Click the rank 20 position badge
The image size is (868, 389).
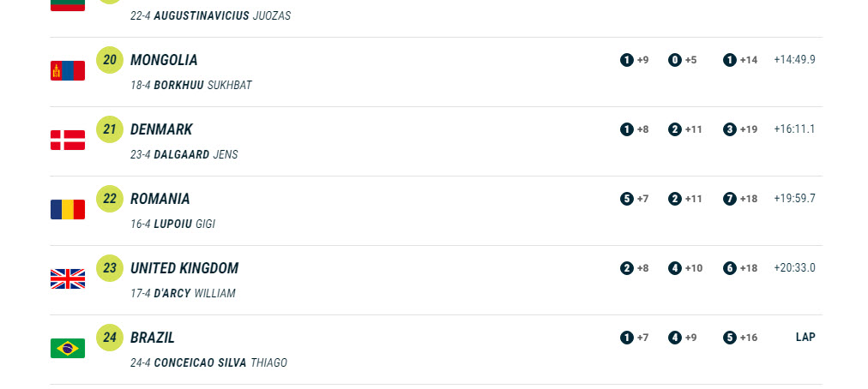click(x=110, y=60)
